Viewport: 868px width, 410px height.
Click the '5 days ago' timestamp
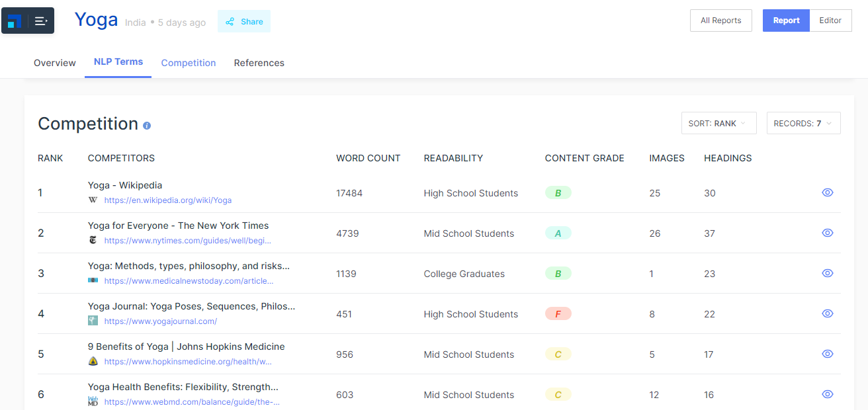point(182,22)
